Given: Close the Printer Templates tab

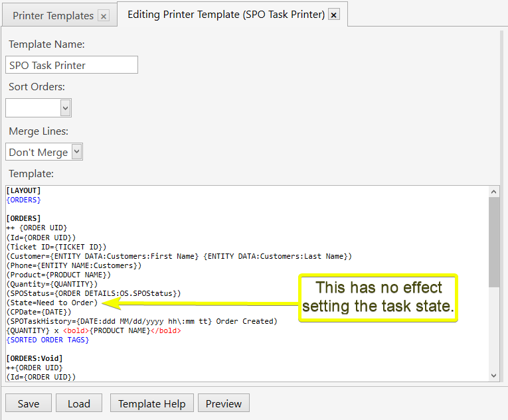Looking at the screenshot, I should [x=104, y=16].
